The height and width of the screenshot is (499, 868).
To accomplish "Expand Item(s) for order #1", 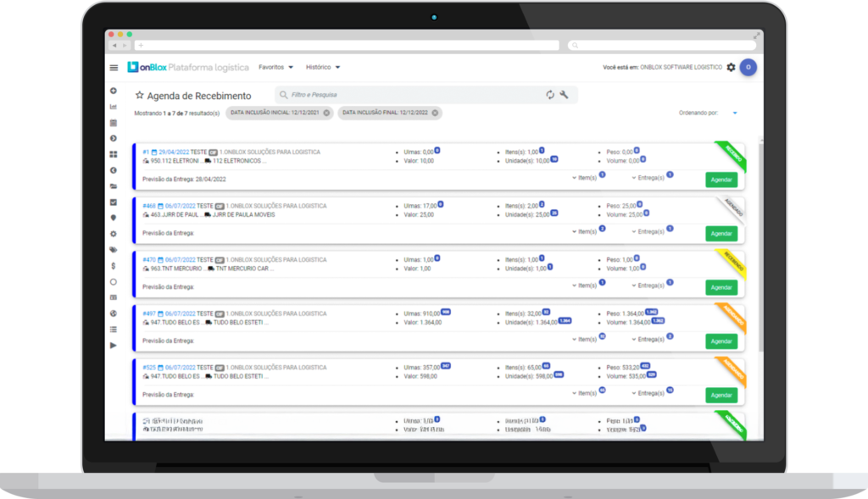I will coord(583,178).
